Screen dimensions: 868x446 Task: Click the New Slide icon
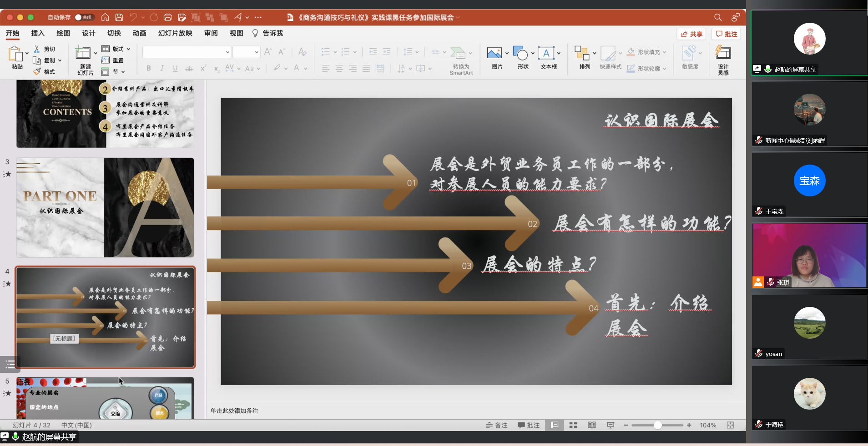point(83,54)
